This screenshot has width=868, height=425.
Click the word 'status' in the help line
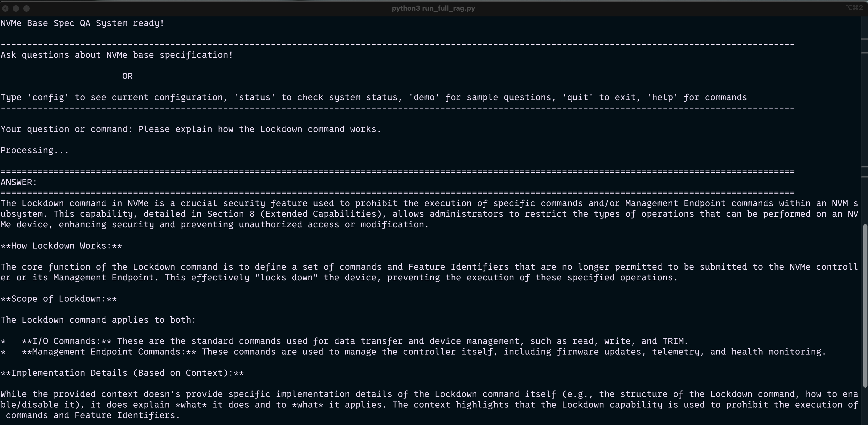coord(254,98)
